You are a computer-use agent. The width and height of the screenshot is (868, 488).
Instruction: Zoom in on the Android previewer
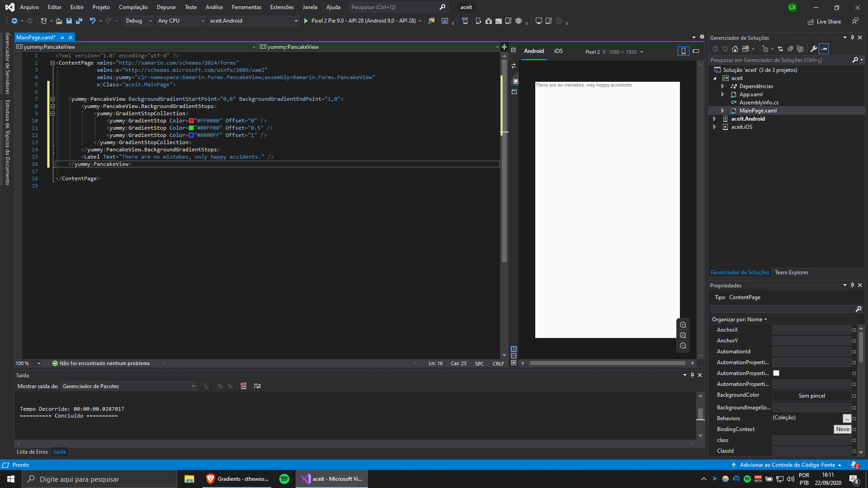[x=683, y=324]
